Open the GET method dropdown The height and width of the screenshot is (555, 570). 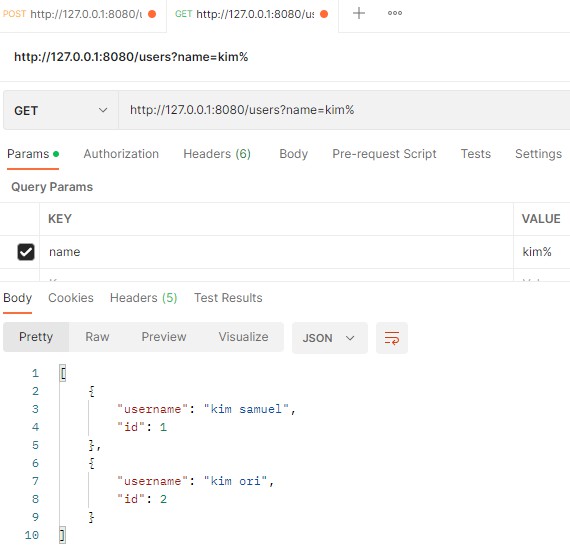61,110
